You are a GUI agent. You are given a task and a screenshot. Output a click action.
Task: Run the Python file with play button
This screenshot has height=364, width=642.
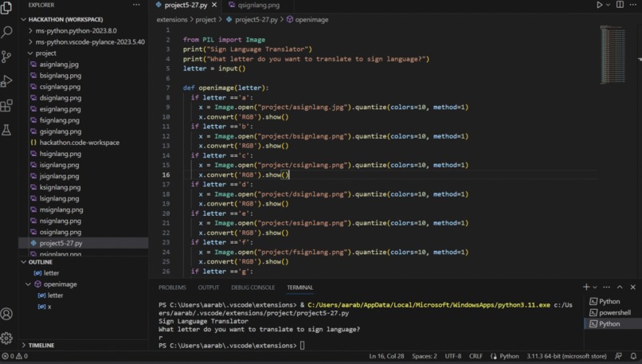pos(599,5)
